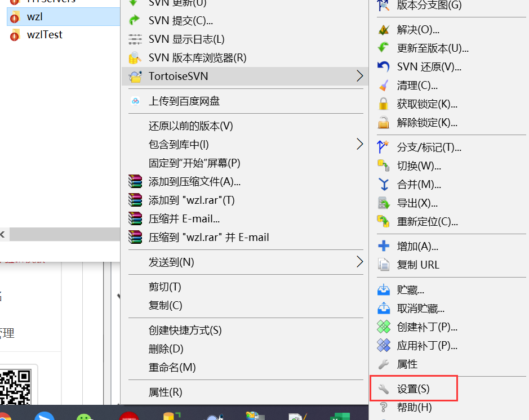Click the 增加(A) blue plus icon
The width and height of the screenshot is (529, 420).
[384, 246]
